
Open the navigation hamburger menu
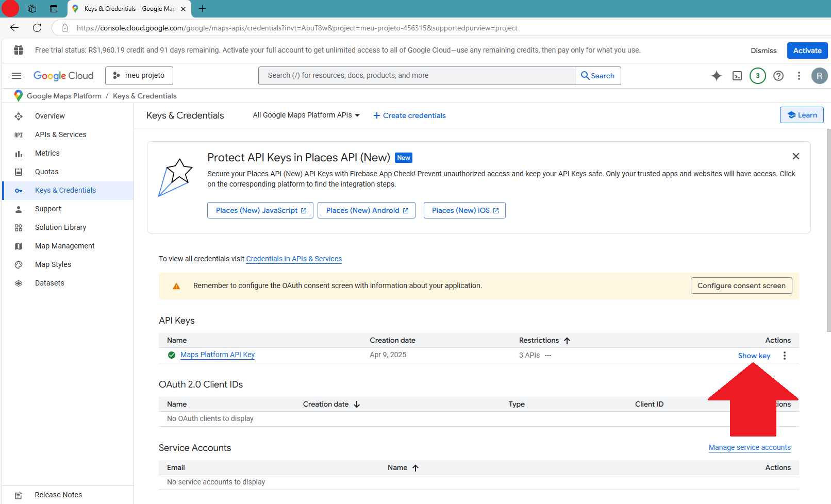16,75
